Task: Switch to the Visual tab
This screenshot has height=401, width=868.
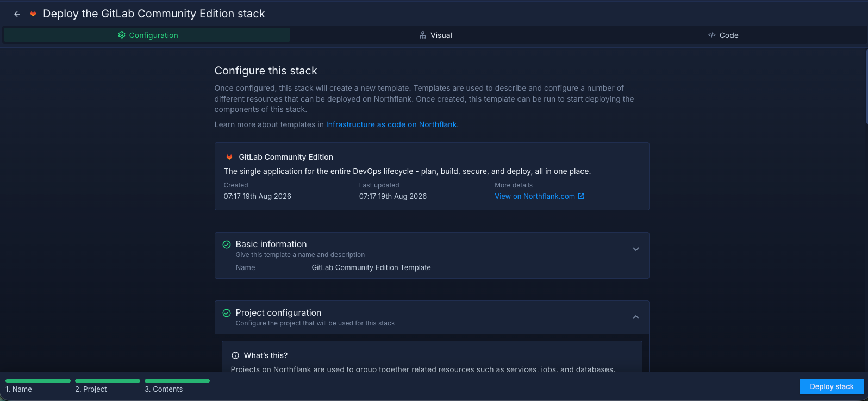Action: (x=435, y=35)
